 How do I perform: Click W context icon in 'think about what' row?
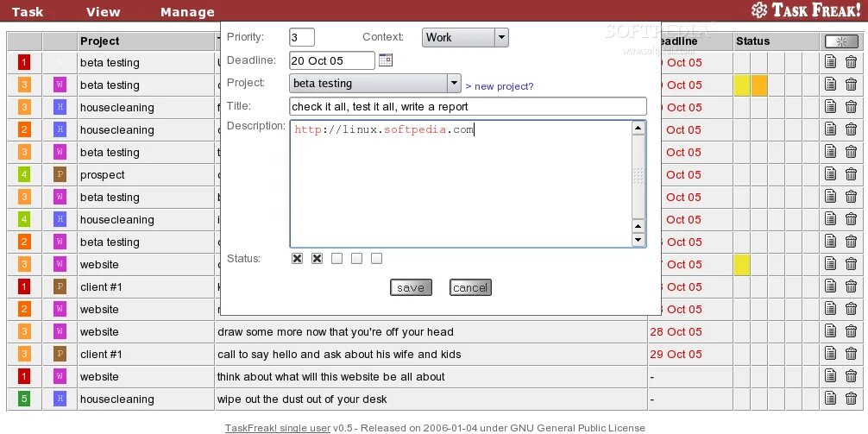(60, 376)
